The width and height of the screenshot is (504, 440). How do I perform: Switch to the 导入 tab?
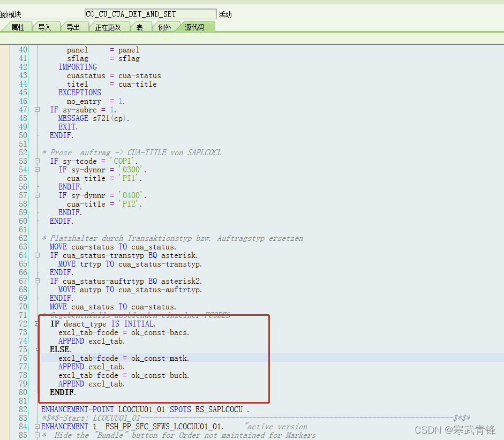[44, 27]
